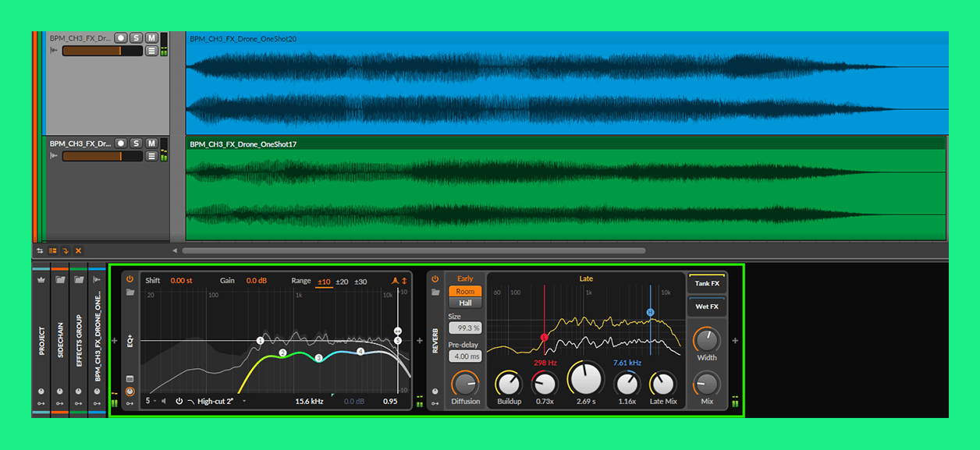Set EQ range to ±30
The width and height of the screenshot is (980, 450).
(360, 281)
